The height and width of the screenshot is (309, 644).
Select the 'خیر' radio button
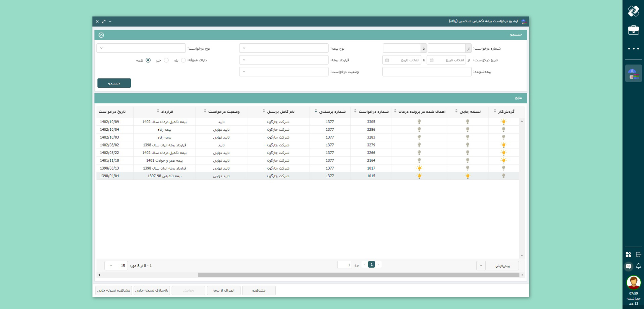pos(166,60)
